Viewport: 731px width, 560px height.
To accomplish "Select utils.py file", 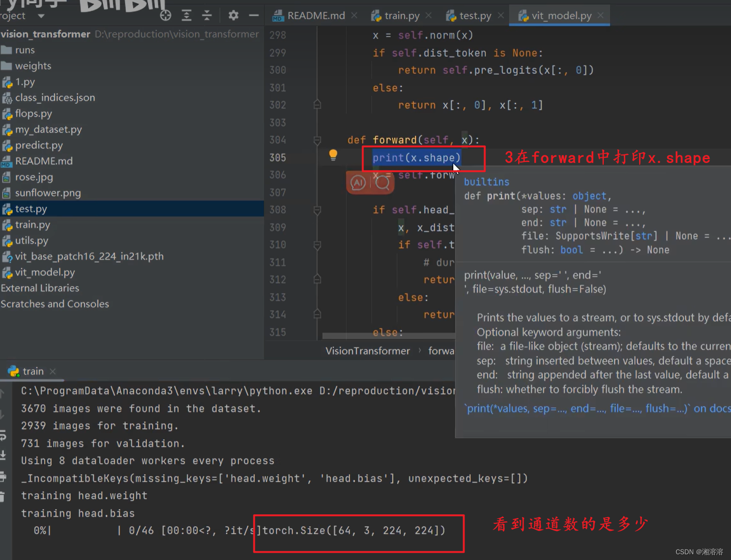I will [31, 241].
